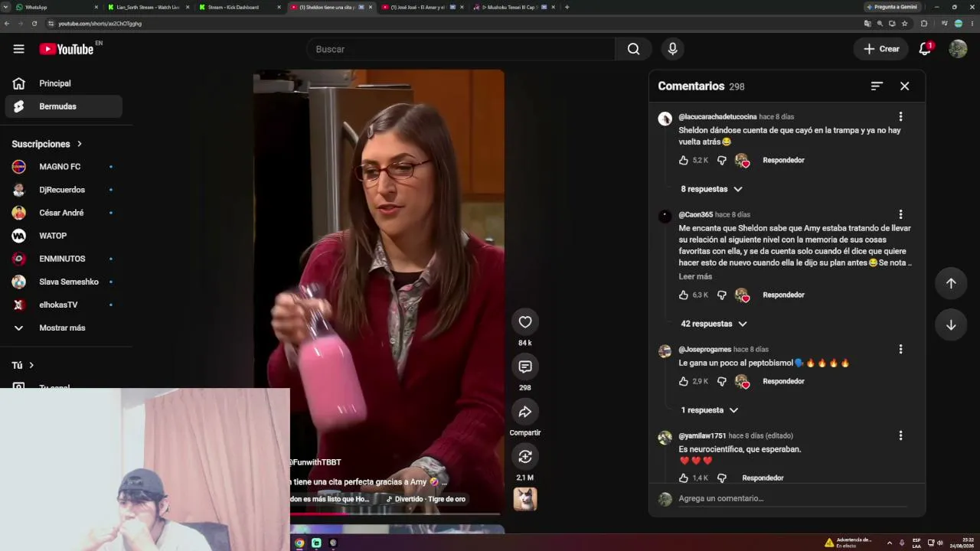
Task: Open options menu for @Caon365's comment
Action: coord(900,214)
